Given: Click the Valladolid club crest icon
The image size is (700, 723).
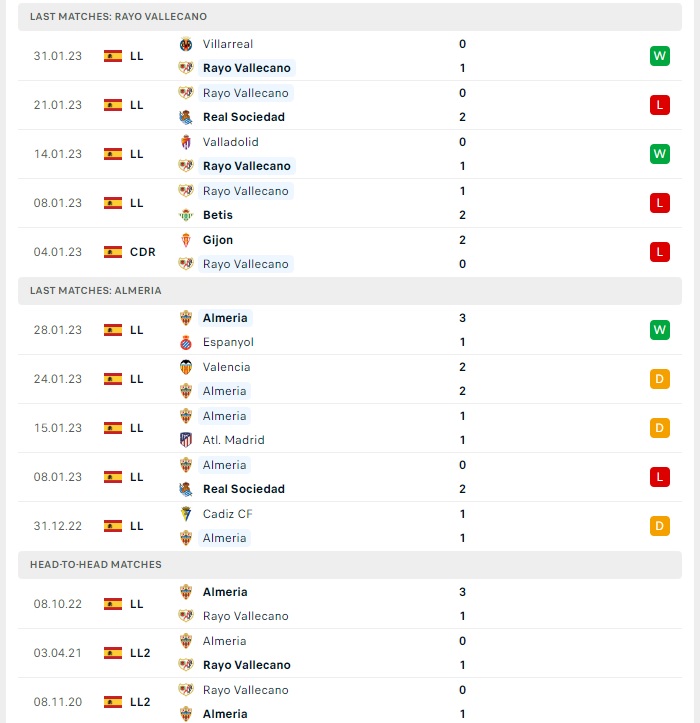Looking at the screenshot, I should click(186, 142).
